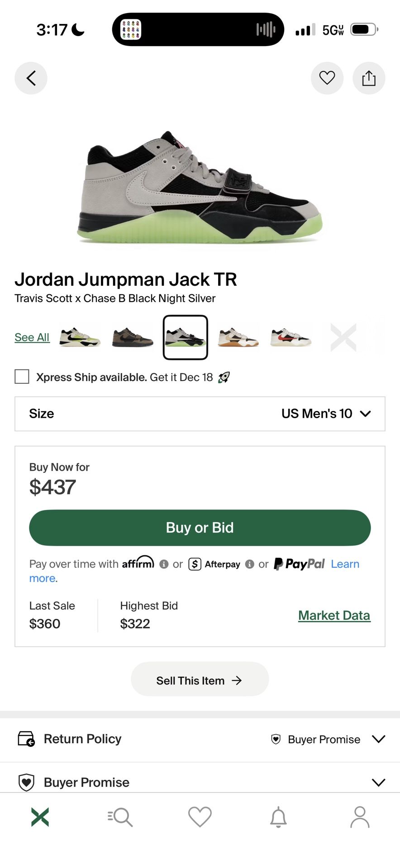Open the Market Data link

334,615
